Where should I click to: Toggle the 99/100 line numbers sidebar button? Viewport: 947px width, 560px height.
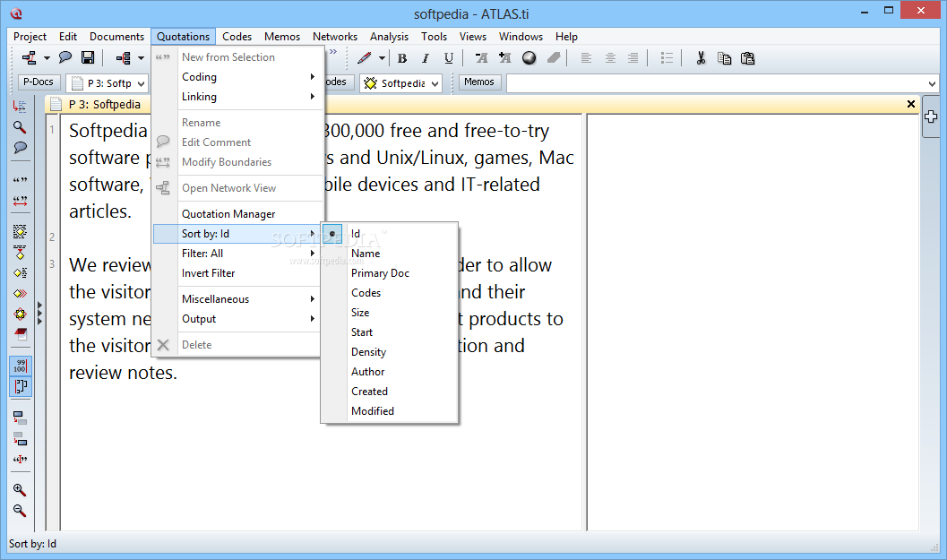click(x=20, y=366)
